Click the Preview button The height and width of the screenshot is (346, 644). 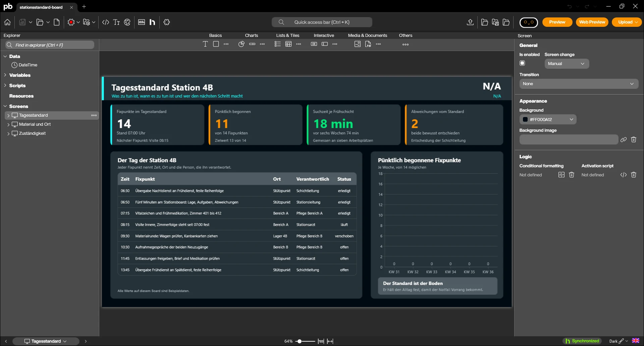coord(557,22)
